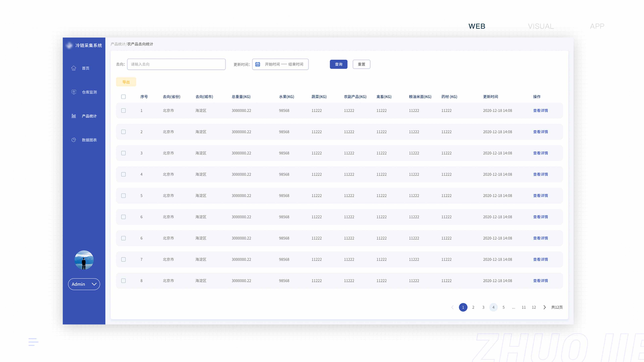This screenshot has height=362, width=644.
Task: Switch to the VISUAL tab
Action: [541, 26]
